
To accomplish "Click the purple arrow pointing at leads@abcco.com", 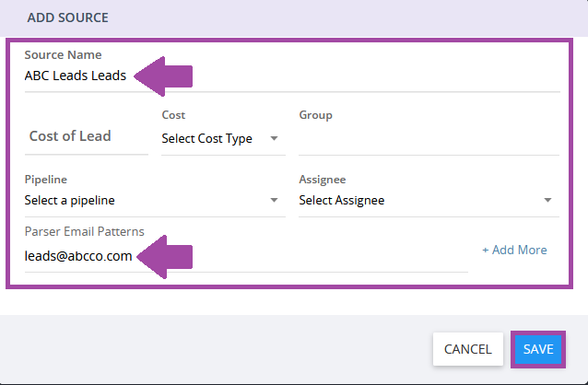I will tap(165, 257).
